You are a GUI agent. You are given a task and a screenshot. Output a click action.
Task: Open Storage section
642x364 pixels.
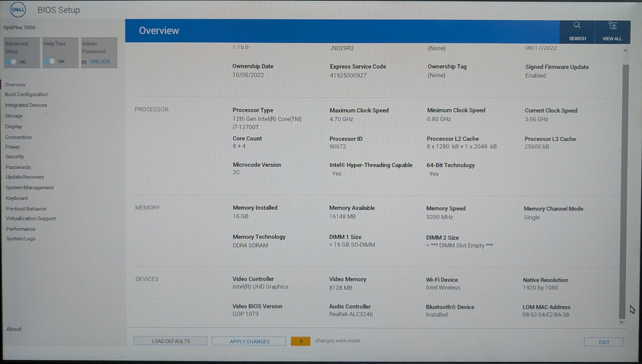point(14,116)
